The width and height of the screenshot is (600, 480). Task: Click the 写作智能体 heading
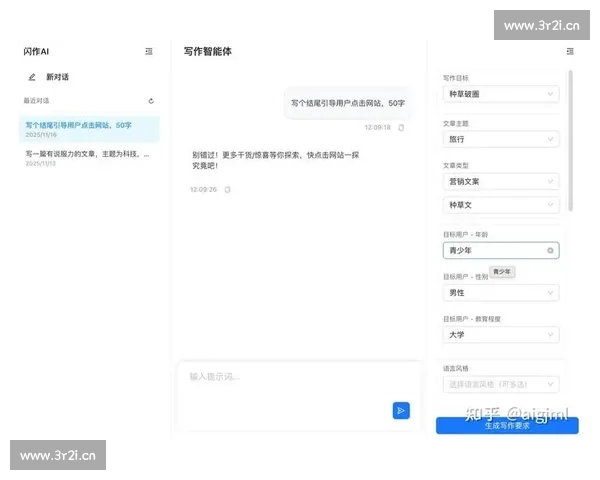coord(207,51)
